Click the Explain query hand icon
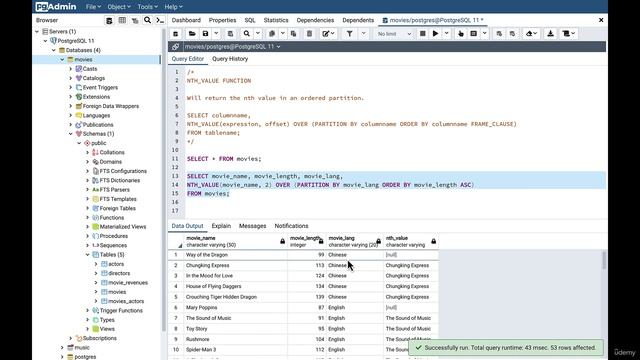The image size is (640, 360). [x=461, y=34]
